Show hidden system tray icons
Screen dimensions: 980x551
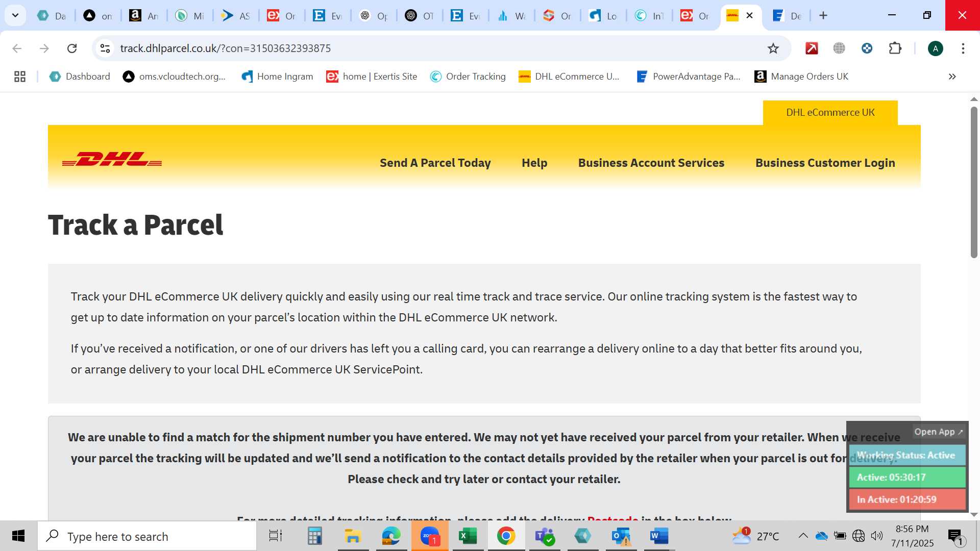pyautogui.click(x=803, y=536)
